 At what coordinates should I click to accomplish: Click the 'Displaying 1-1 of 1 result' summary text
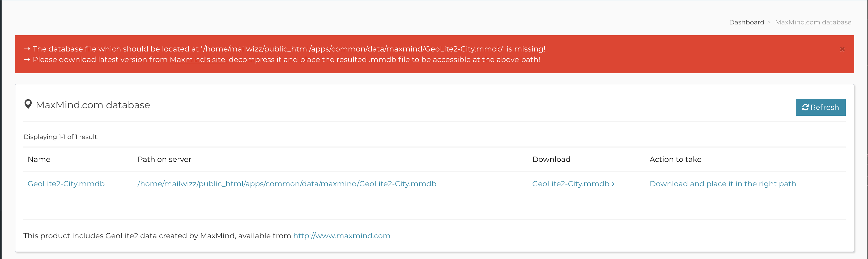pos(61,137)
